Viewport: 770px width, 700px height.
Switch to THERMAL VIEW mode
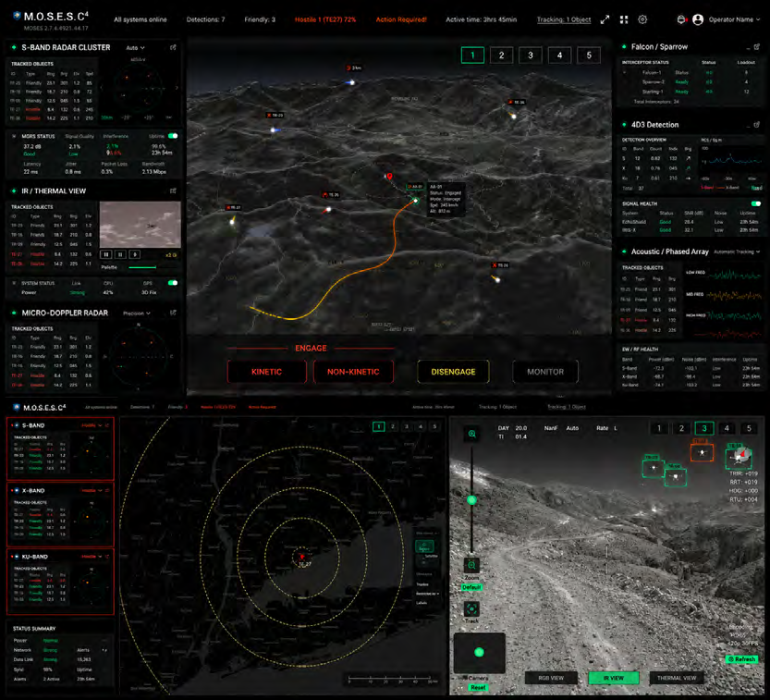(x=677, y=678)
